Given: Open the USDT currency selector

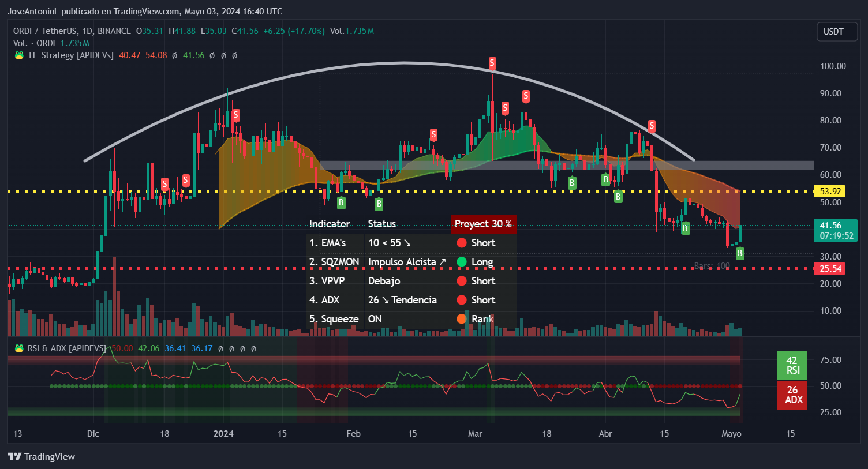Looking at the screenshot, I should (832, 32).
